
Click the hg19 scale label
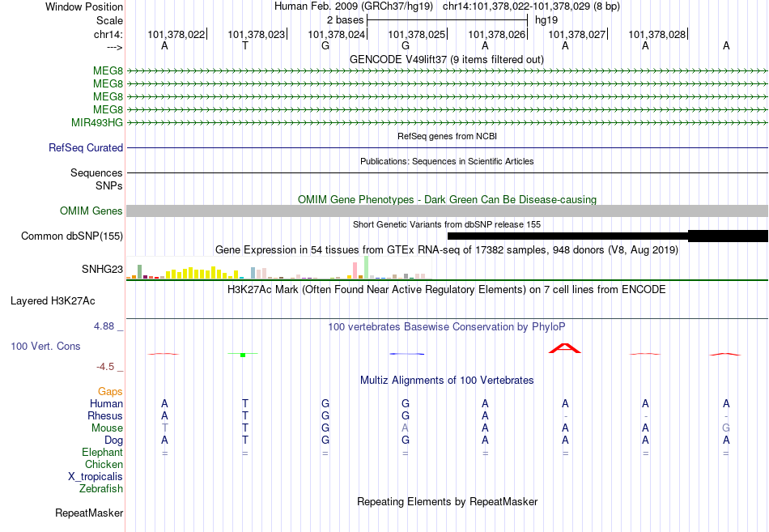[x=546, y=20]
